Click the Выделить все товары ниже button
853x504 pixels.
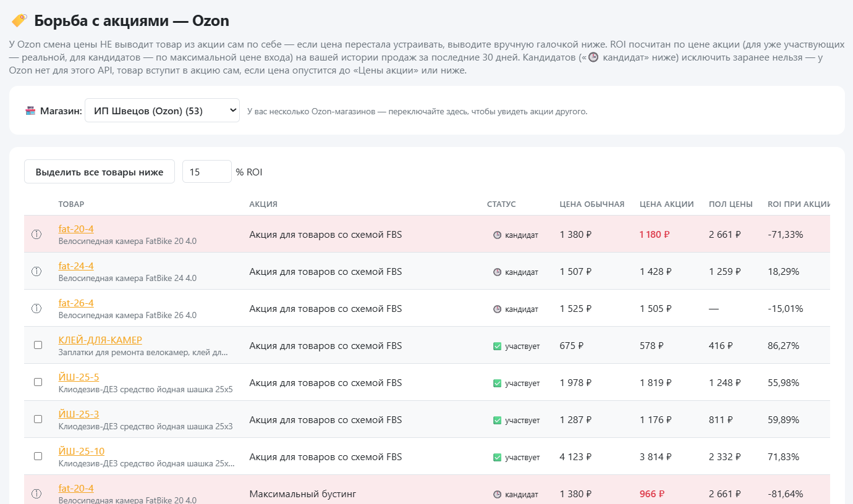[x=100, y=172]
